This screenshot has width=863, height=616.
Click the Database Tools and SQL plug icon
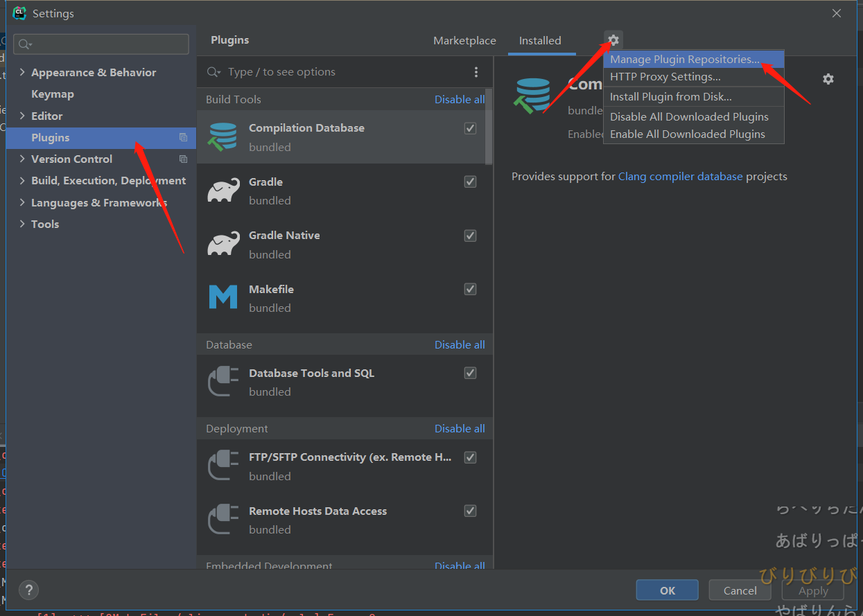223,382
